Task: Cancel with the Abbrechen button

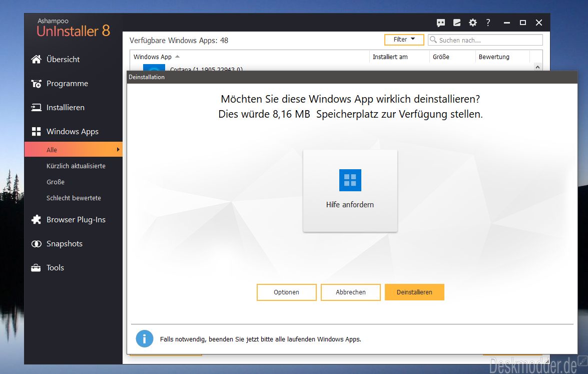Action: [351, 292]
